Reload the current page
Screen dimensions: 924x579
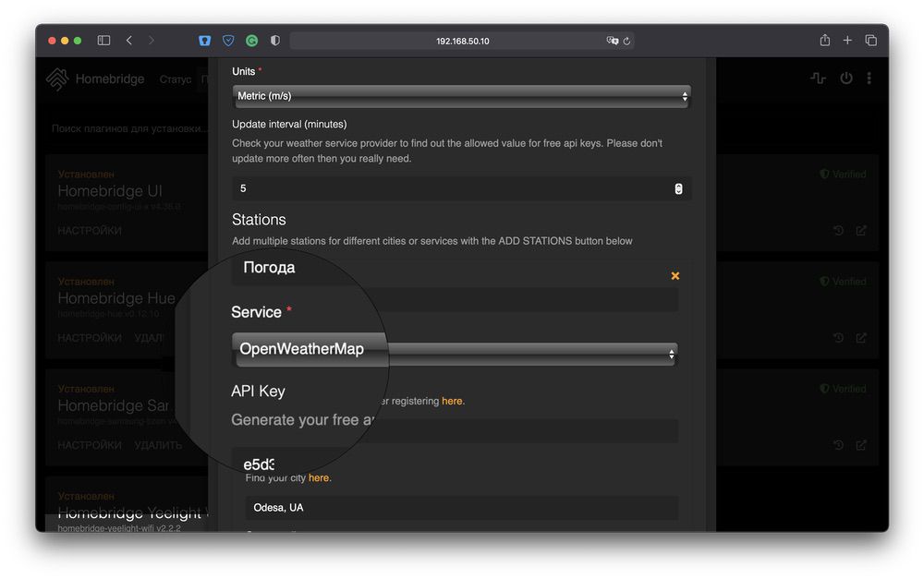[x=627, y=41]
